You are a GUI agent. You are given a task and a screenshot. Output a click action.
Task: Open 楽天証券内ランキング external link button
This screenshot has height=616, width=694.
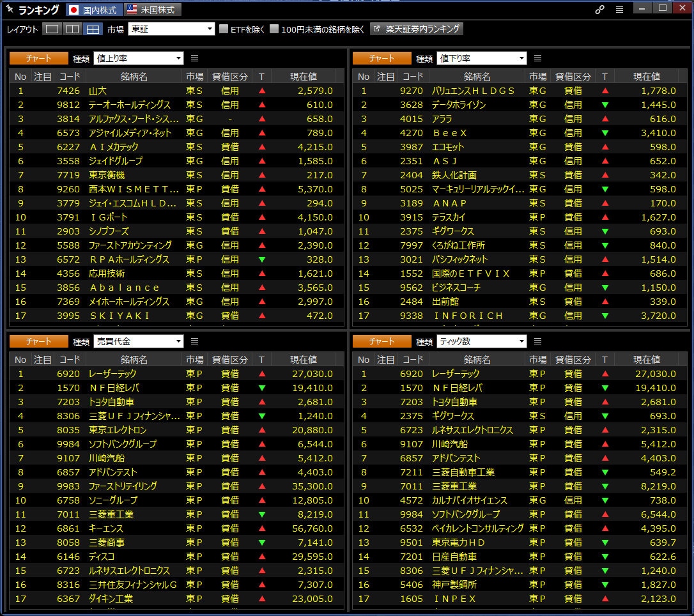[x=416, y=29]
